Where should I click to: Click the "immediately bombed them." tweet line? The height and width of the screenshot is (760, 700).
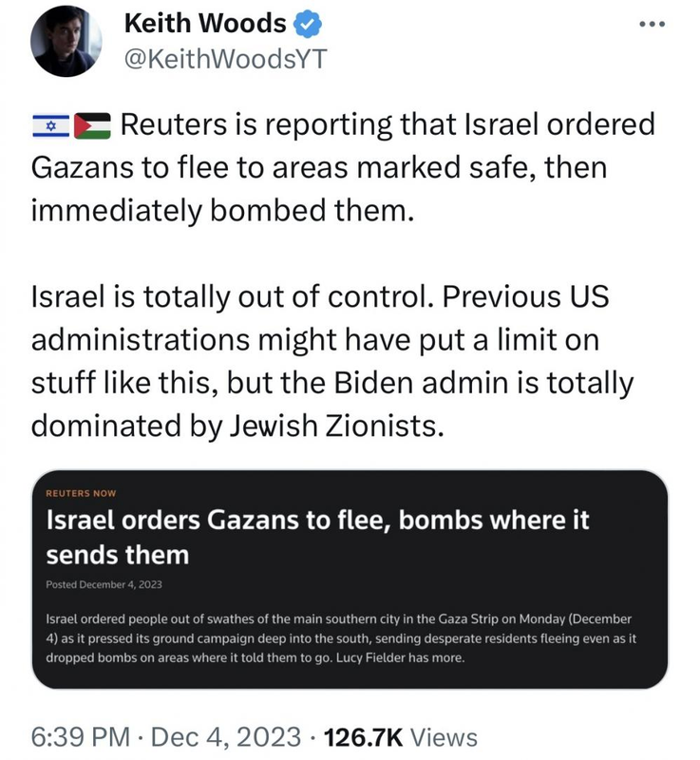224,209
